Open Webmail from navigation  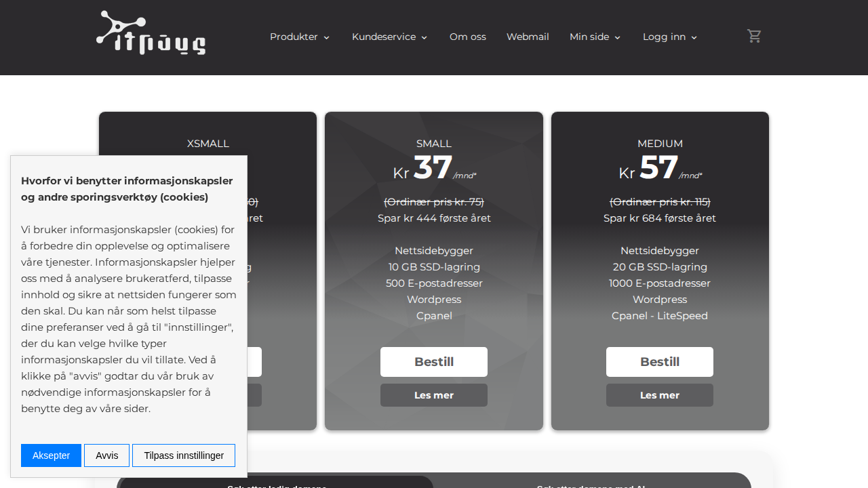click(x=528, y=37)
